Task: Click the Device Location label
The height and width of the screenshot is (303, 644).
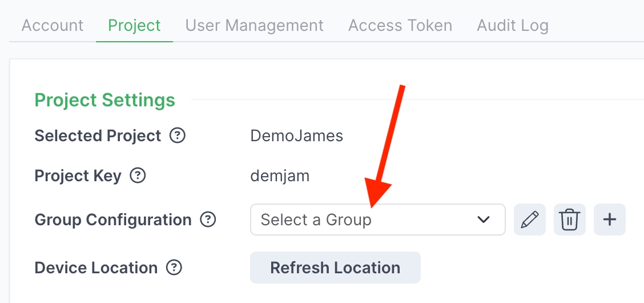Action: click(96, 268)
